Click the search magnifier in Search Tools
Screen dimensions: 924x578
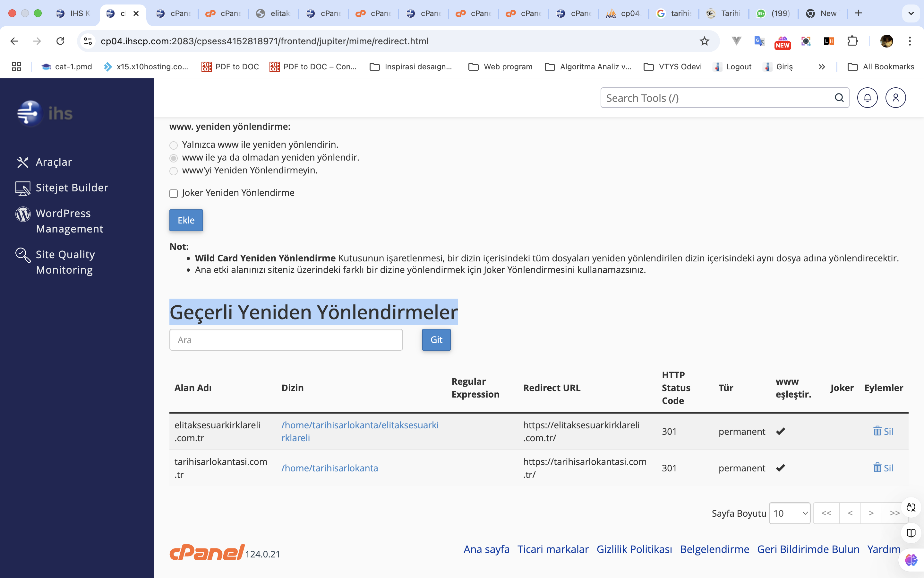(x=839, y=98)
